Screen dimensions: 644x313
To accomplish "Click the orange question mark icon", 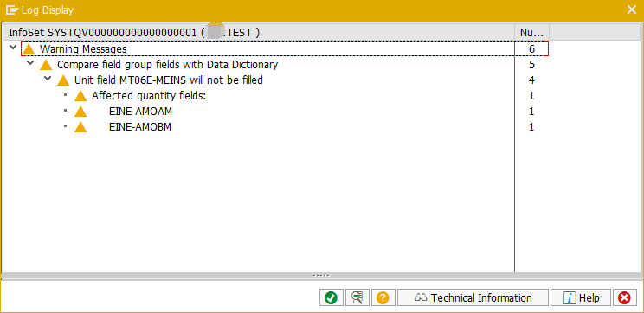I will (x=383, y=297).
